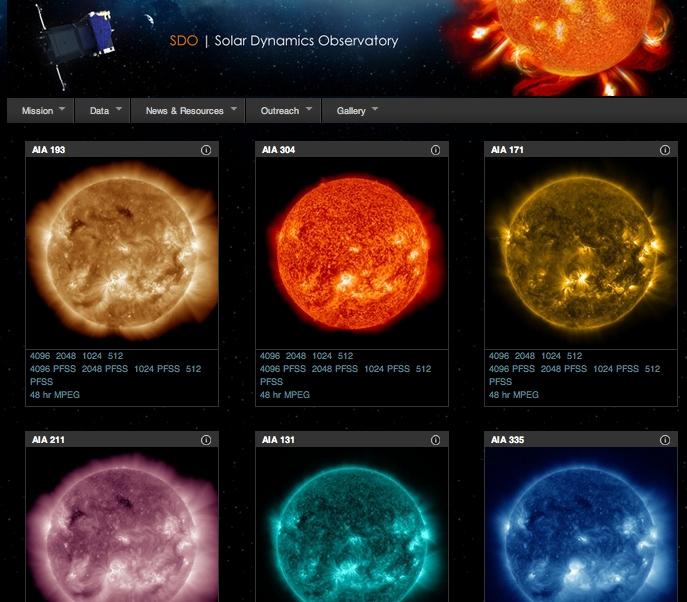Open the info icon for AIA 304
The image size is (687, 602).
[435, 150]
